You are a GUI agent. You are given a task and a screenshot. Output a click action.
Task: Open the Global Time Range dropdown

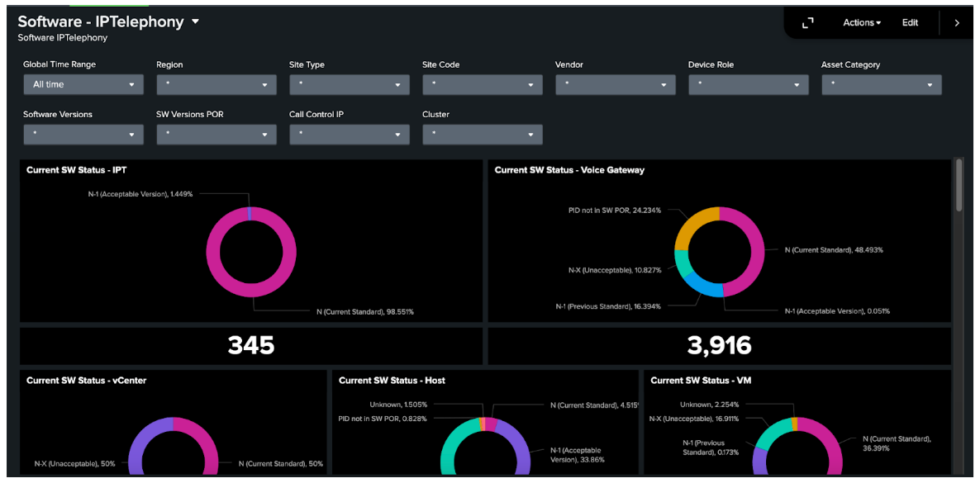click(83, 84)
